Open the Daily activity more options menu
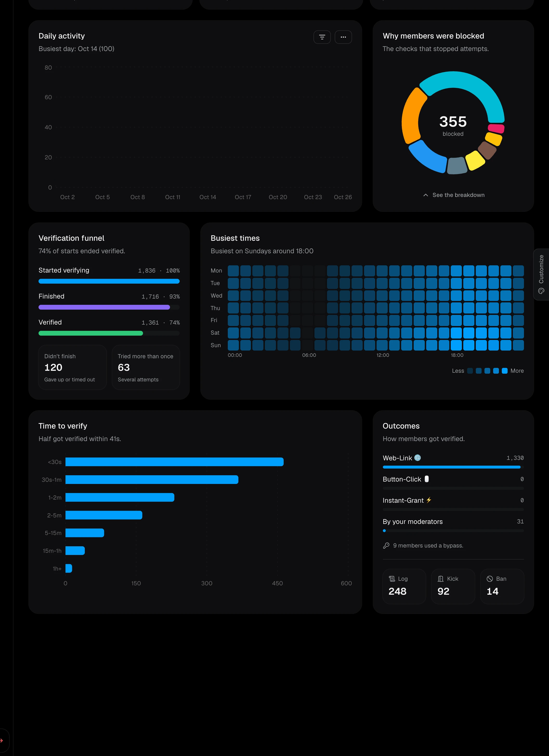Viewport: 549px width, 756px height. [x=343, y=37]
